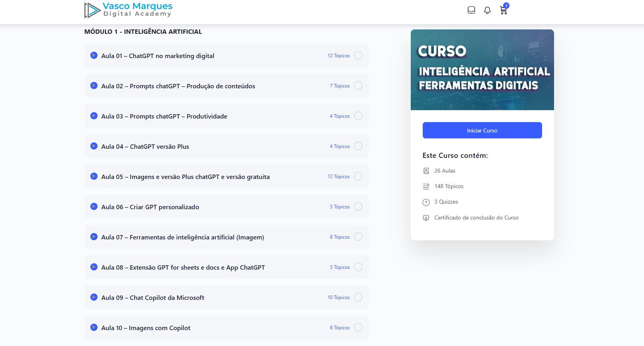This screenshot has width=644, height=346.
Task: Open the notifications bell icon
Action: pyautogui.click(x=487, y=10)
